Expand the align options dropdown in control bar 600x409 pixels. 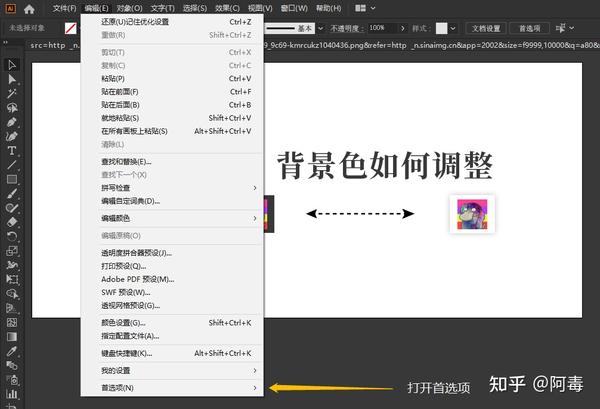tap(572, 28)
